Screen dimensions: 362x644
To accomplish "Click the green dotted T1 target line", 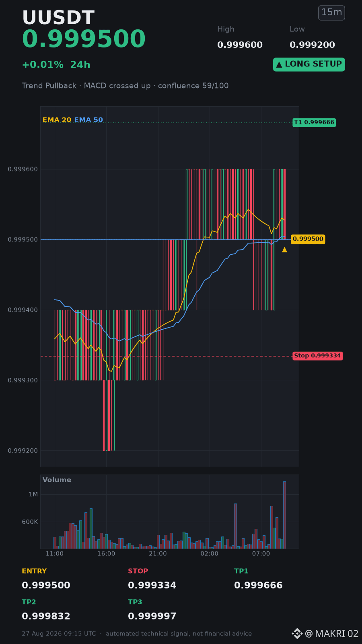I will pyautogui.click(x=166, y=123).
